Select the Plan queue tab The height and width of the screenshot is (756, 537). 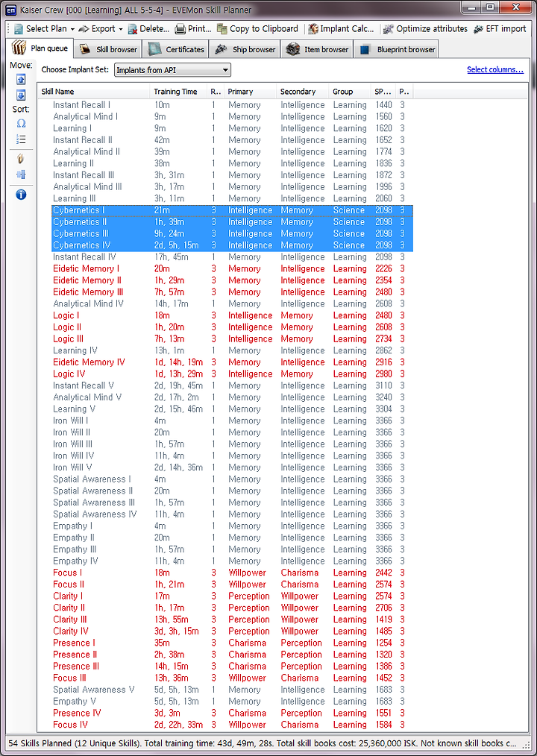click(x=41, y=48)
